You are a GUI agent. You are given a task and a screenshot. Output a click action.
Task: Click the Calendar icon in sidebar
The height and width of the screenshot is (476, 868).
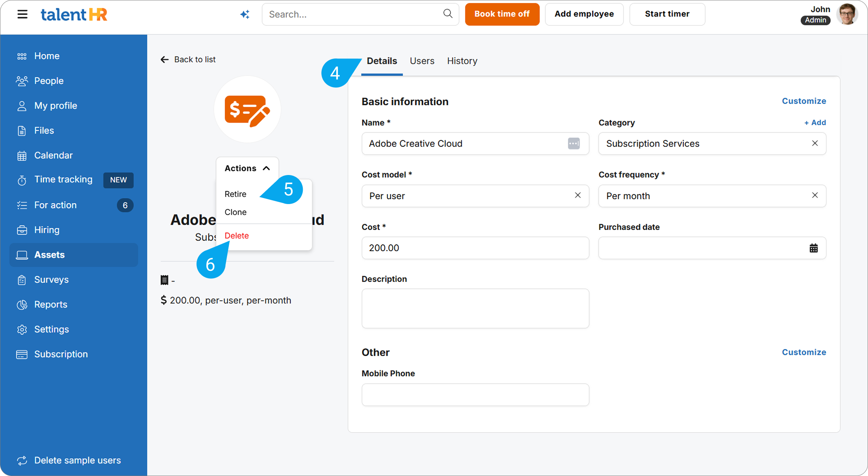point(22,156)
